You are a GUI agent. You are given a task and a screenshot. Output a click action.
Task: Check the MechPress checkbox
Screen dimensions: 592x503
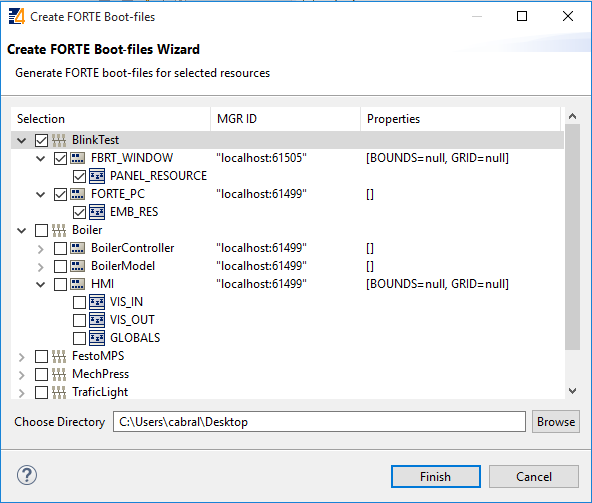click(41, 374)
